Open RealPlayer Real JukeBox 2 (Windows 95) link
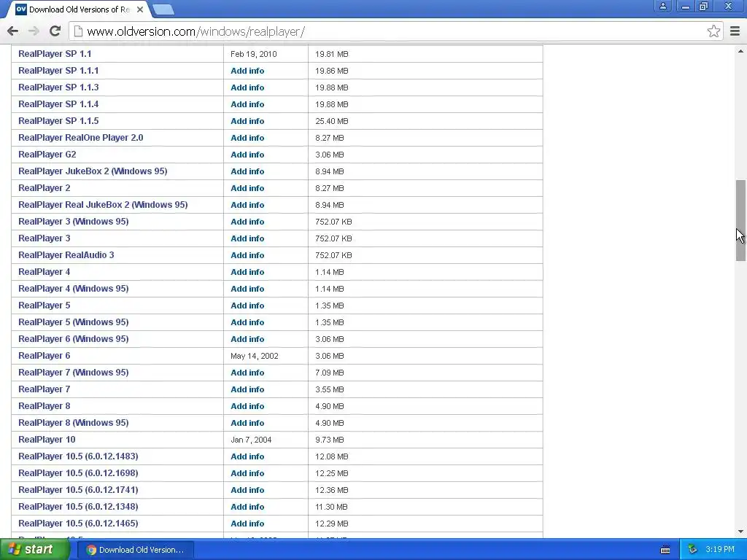This screenshot has height=560, width=747. (103, 205)
